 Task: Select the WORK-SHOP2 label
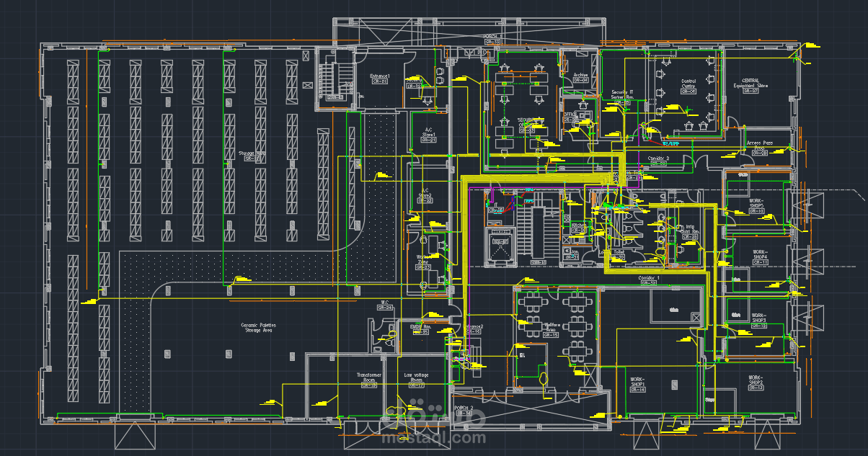click(756, 382)
